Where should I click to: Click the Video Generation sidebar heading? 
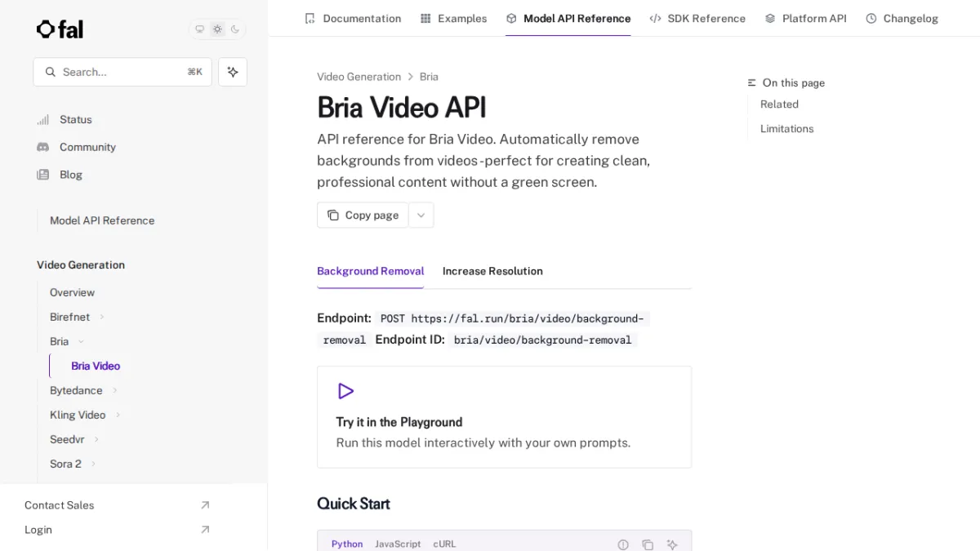pyautogui.click(x=81, y=265)
